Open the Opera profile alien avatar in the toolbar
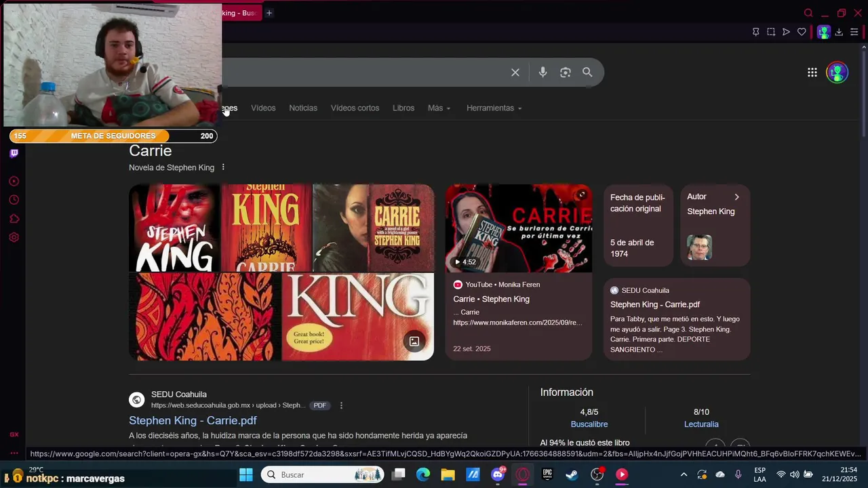The width and height of the screenshot is (868, 488). tap(823, 32)
